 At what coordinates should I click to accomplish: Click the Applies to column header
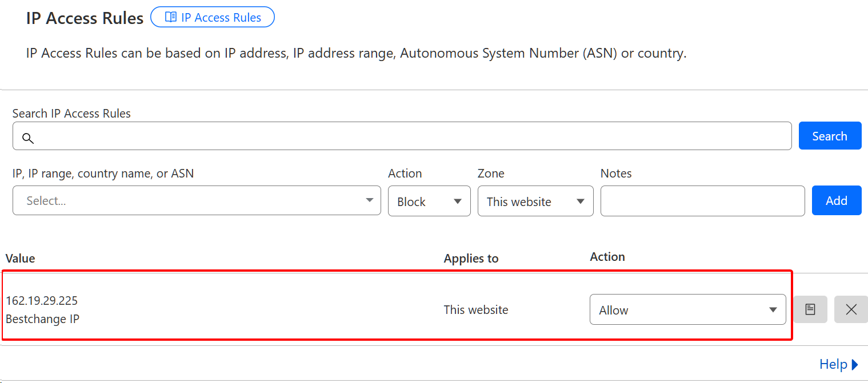pos(471,259)
